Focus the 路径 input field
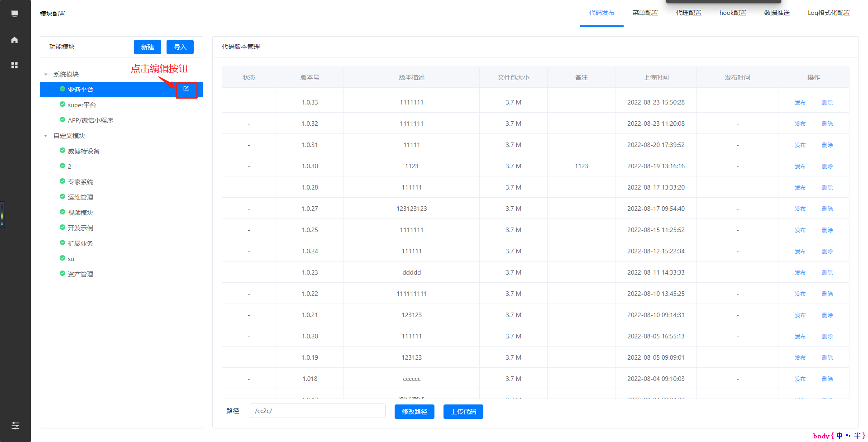The height and width of the screenshot is (442, 868). point(317,411)
